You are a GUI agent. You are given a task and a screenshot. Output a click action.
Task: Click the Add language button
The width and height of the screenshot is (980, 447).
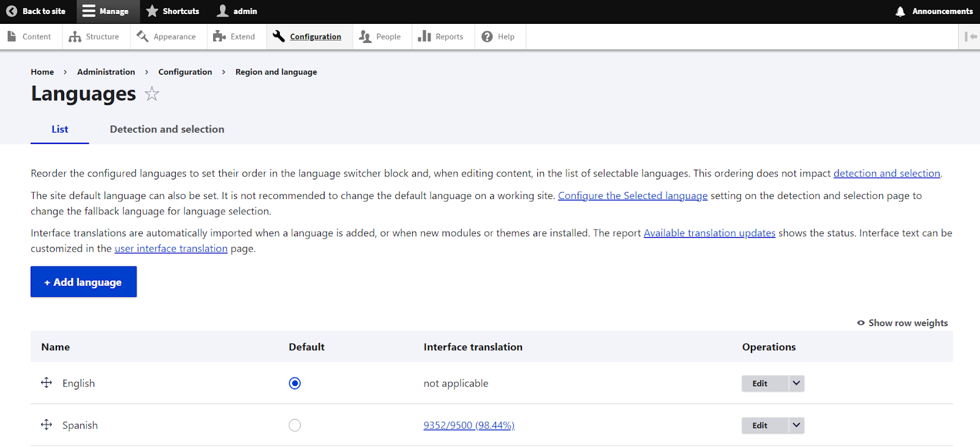83,282
